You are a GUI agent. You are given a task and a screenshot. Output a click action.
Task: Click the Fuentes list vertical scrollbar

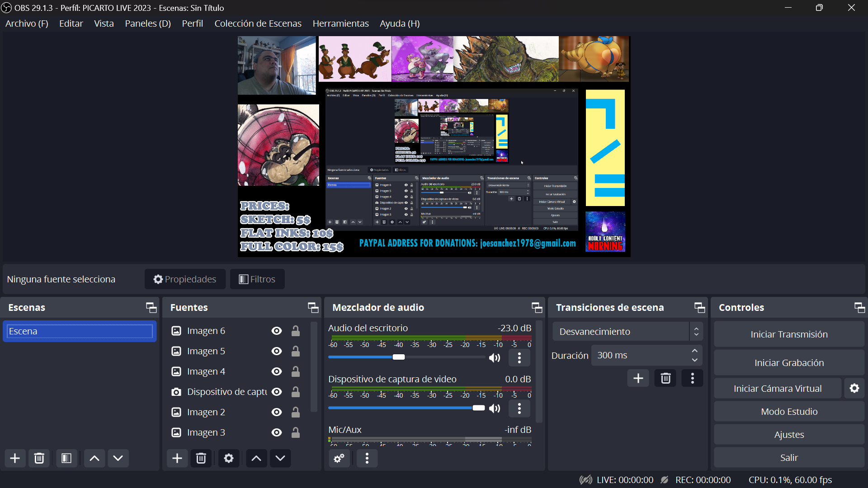pyautogui.click(x=314, y=367)
